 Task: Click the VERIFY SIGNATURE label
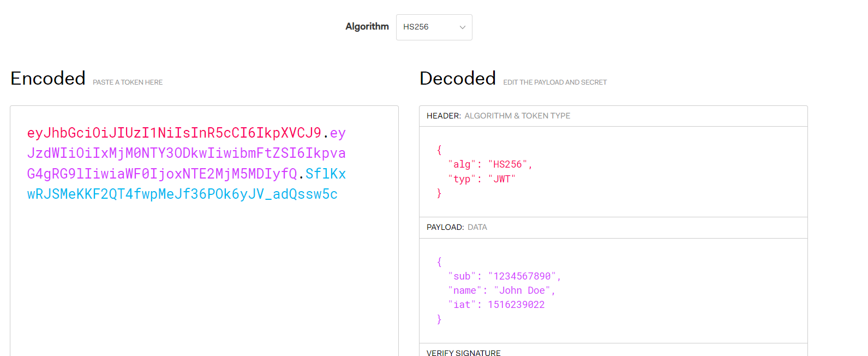click(464, 353)
